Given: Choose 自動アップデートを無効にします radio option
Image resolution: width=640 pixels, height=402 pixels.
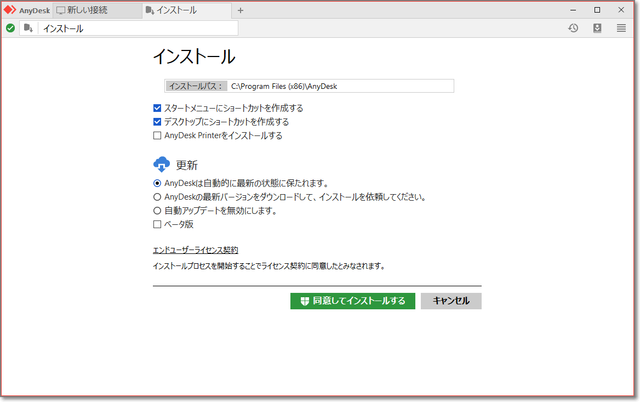Looking at the screenshot, I should (x=157, y=211).
